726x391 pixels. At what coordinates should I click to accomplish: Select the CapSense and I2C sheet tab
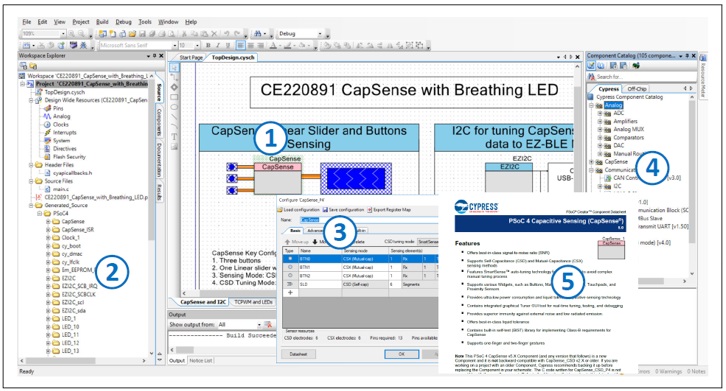(203, 302)
